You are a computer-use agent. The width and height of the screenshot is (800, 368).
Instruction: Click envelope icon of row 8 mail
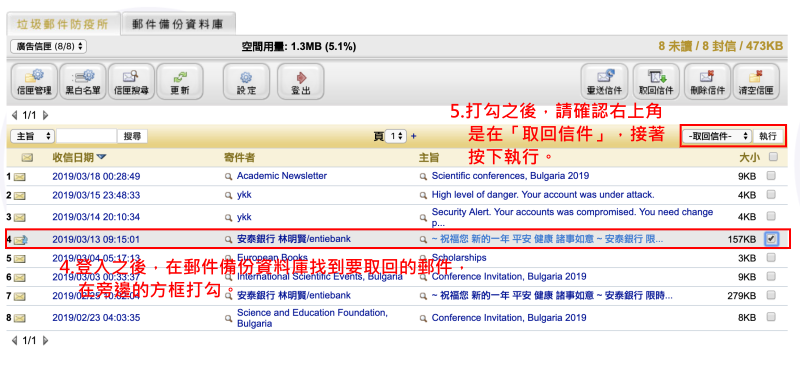(19, 318)
